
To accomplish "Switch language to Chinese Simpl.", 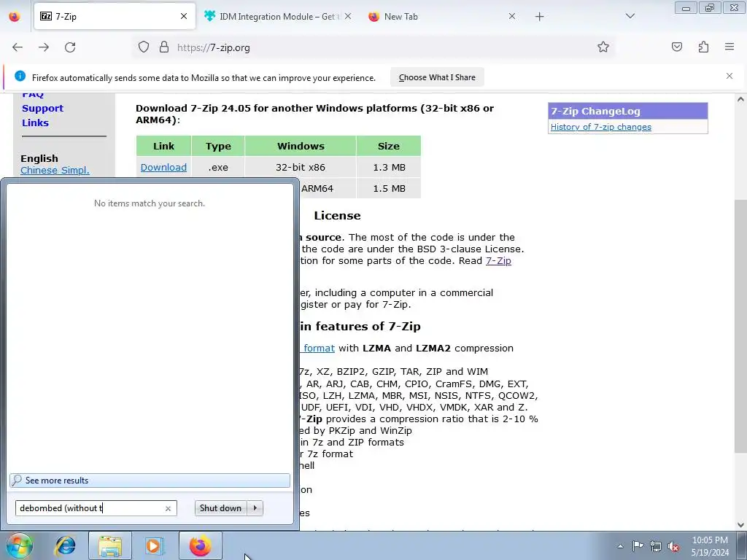I will tap(55, 171).
